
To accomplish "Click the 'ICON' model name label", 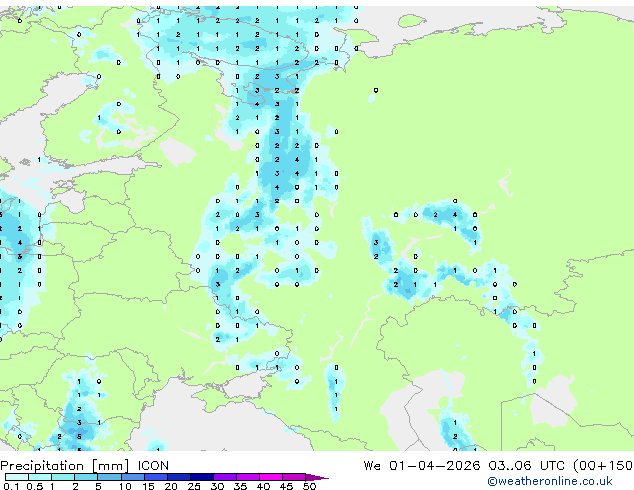I will (153, 466).
